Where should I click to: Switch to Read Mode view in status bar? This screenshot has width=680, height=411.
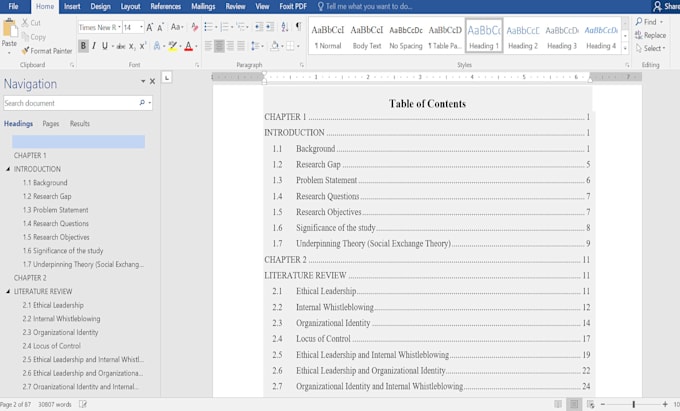click(x=558, y=404)
